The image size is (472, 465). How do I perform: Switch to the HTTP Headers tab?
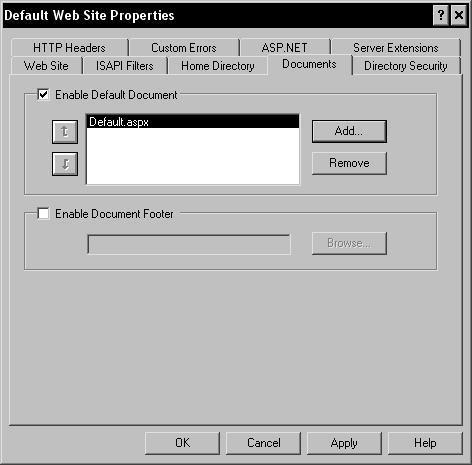[x=69, y=48]
